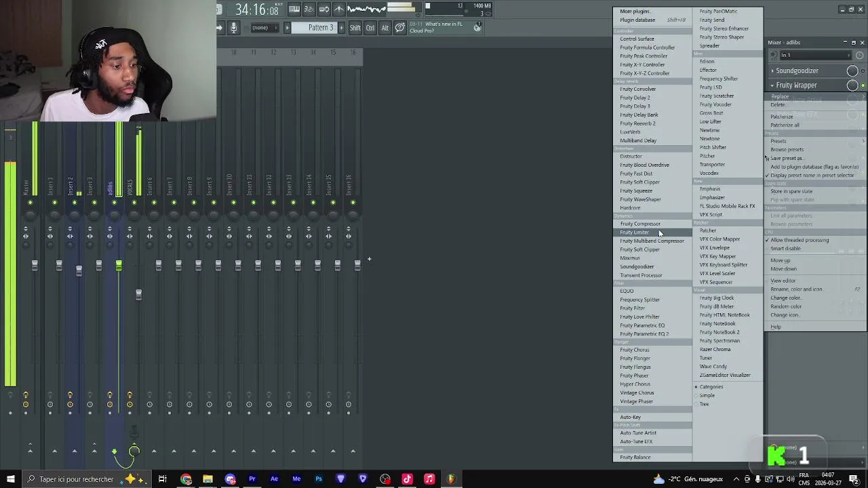
Task: Toggle the Fruity Wrapper enable LED
Action: click(x=863, y=85)
